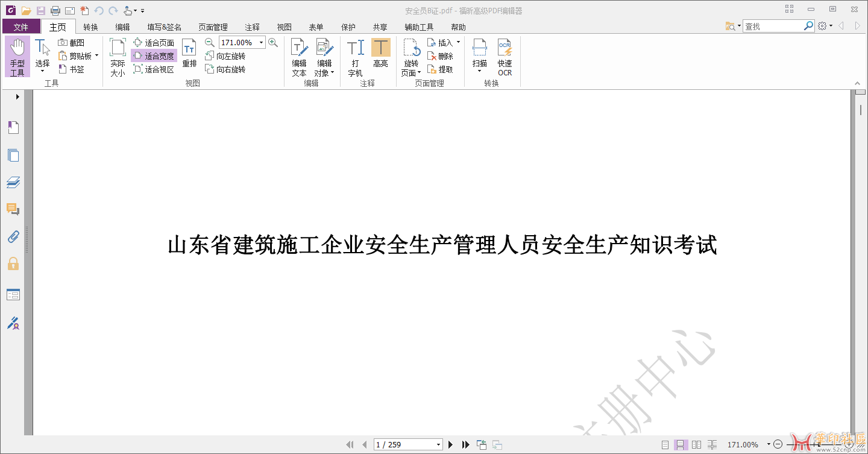Open the Digital Signatures pen panel
The height and width of the screenshot is (454, 868).
(x=13, y=323)
